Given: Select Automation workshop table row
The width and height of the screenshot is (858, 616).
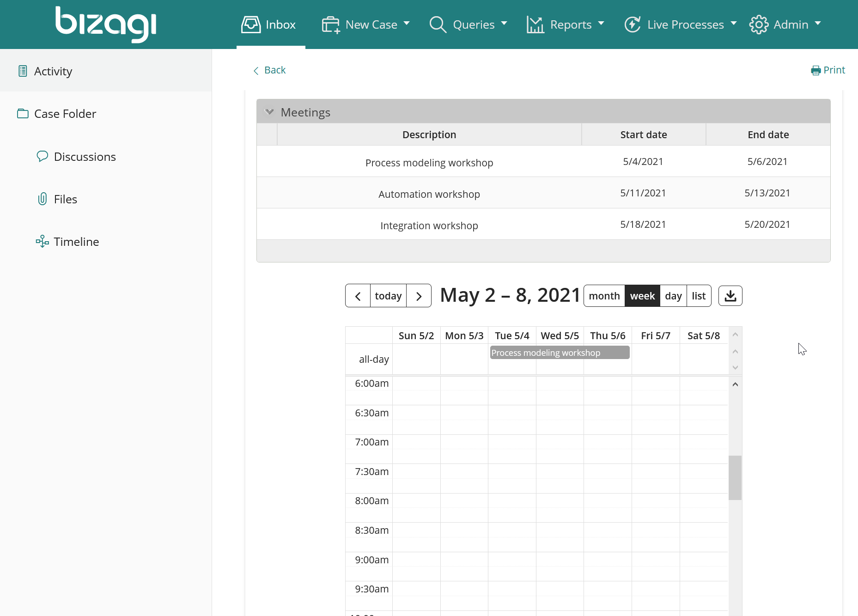Looking at the screenshot, I should click(543, 193).
